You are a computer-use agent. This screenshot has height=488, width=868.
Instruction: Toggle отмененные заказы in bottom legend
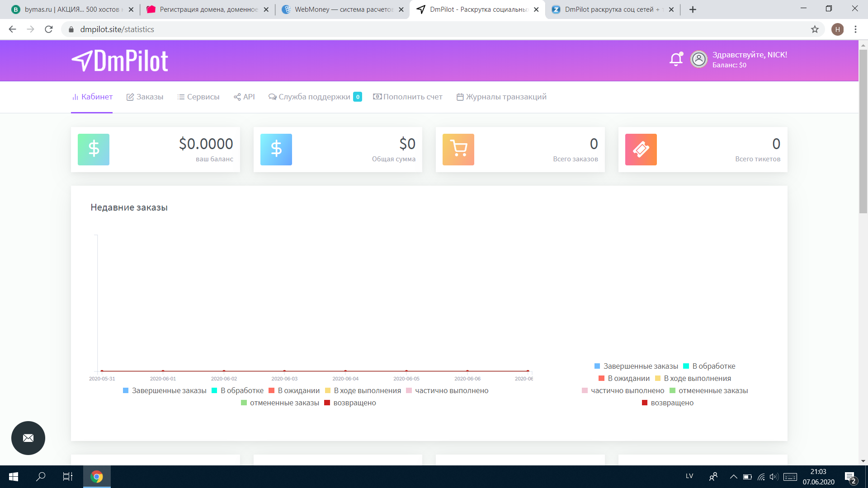coord(280,403)
